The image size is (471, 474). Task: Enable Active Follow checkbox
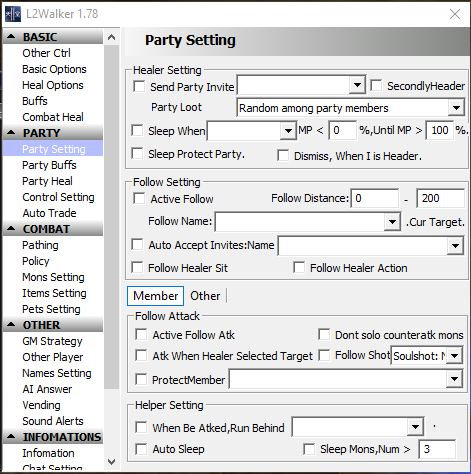(139, 198)
